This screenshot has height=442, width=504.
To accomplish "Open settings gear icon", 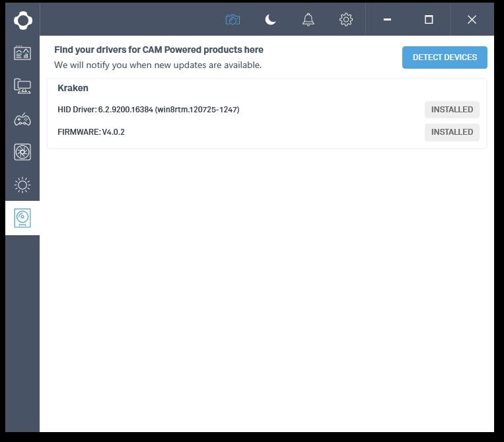I will (346, 20).
